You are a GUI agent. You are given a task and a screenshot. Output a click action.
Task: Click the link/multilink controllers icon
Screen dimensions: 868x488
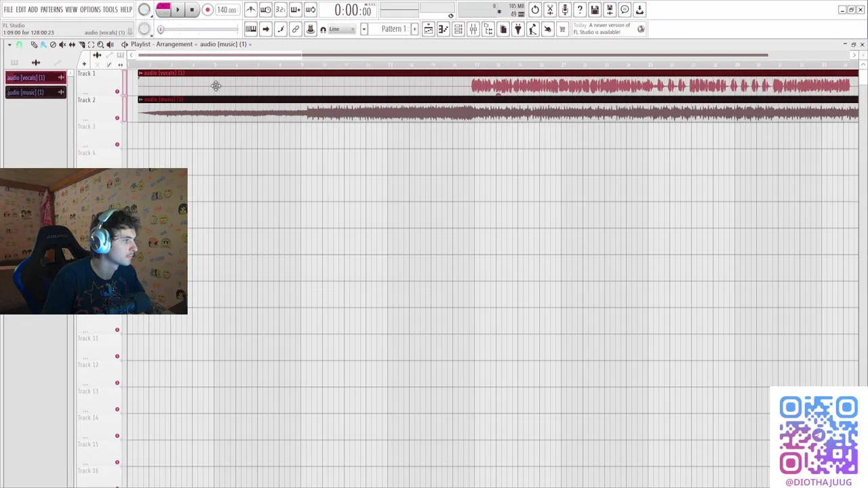click(x=296, y=29)
